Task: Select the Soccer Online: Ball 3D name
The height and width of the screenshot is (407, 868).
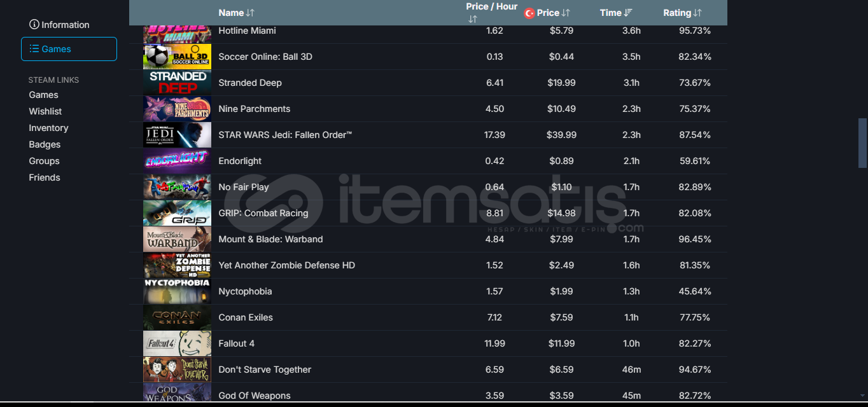Action: tap(265, 57)
